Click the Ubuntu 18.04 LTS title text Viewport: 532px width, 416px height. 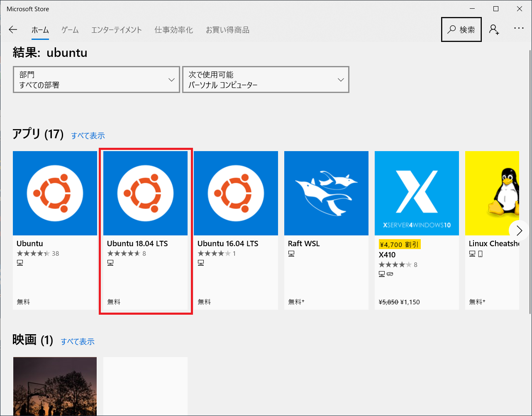pyautogui.click(x=137, y=244)
